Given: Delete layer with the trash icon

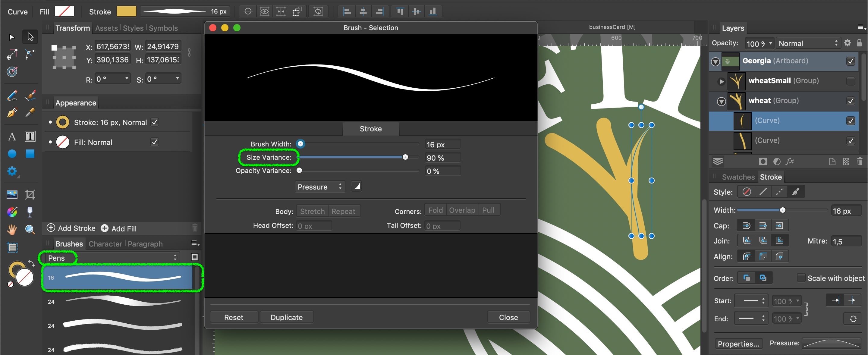Looking at the screenshot, I should 860,162.
